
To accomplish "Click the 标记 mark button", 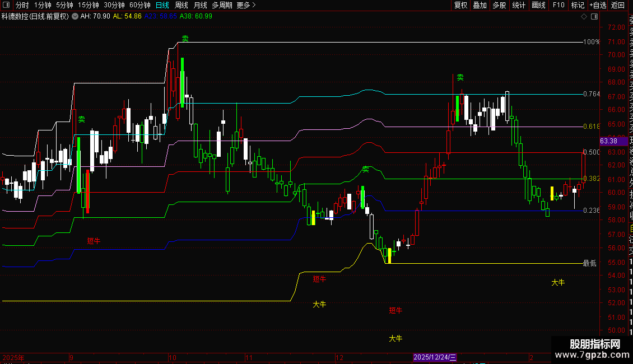I will point(578,5).
